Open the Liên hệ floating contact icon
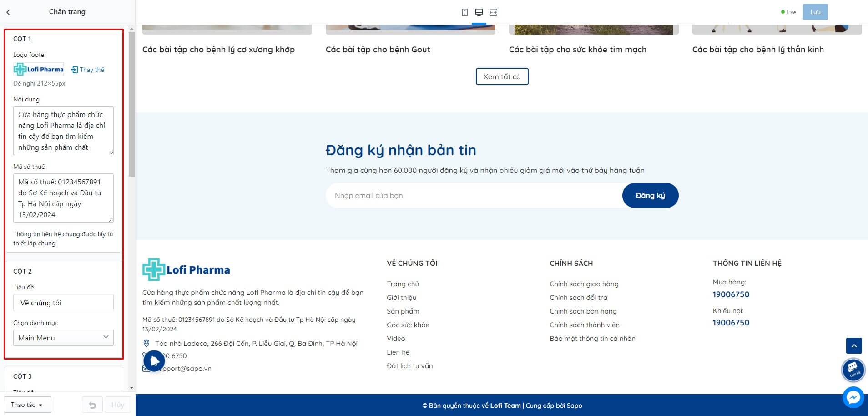The image size is (868, 416). point(853,370)
